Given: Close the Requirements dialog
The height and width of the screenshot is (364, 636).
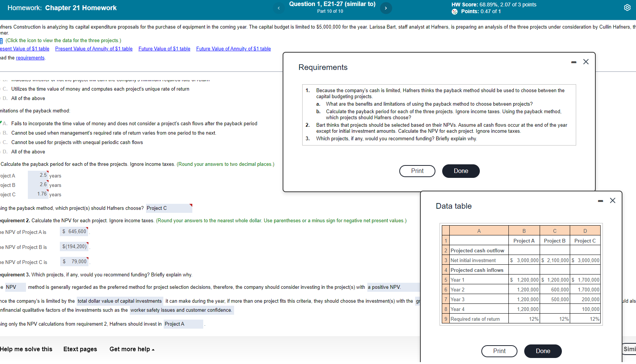Looking at the screenshot, I should 586,62.
